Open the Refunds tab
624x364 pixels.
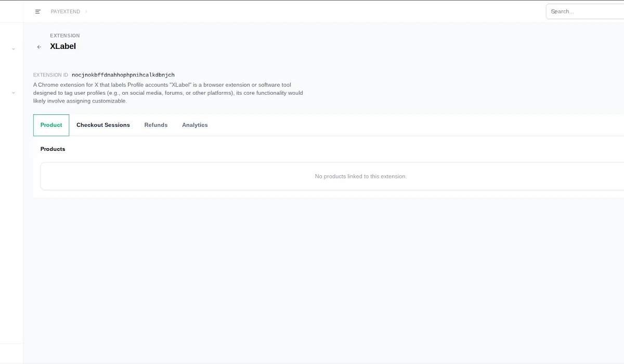coord(156,125)
